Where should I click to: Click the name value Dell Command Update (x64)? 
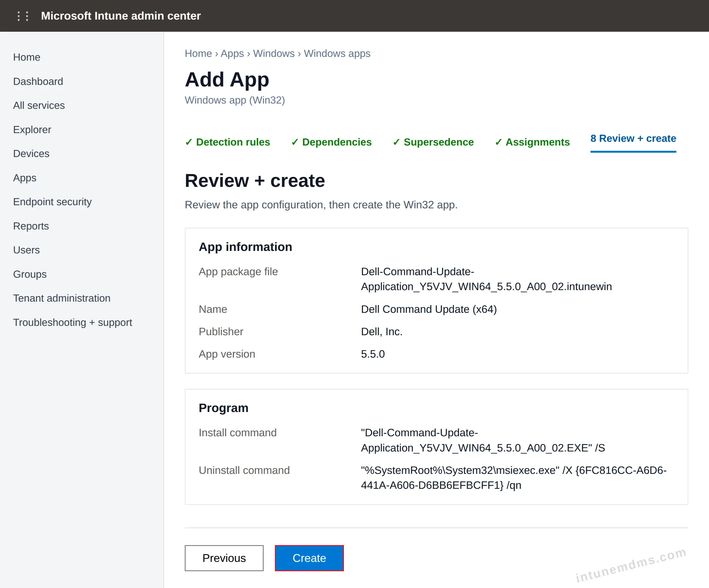(x=429, y=309)
